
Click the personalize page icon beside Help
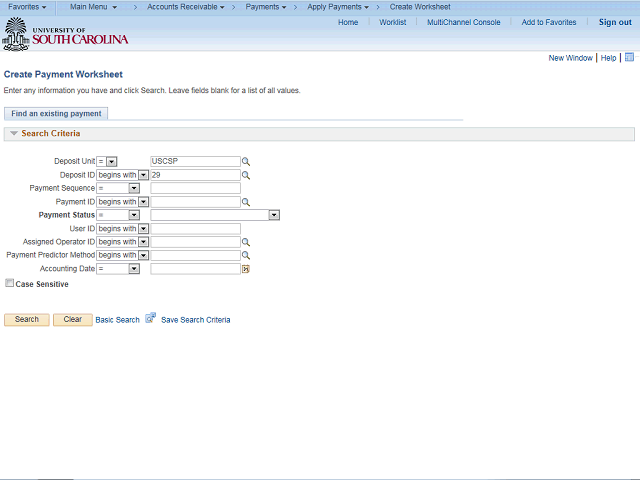629,57
